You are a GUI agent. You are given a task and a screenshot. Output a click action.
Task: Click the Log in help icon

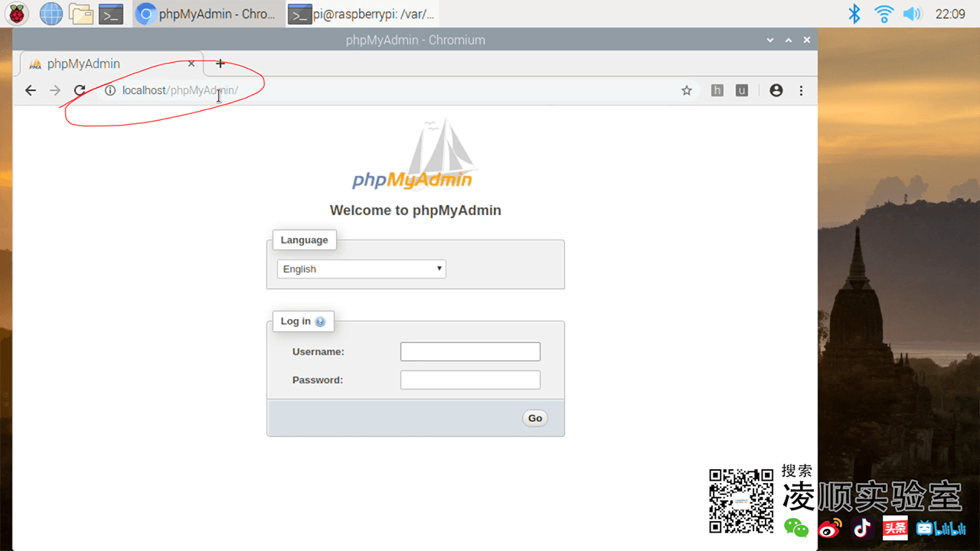(320, 321)
